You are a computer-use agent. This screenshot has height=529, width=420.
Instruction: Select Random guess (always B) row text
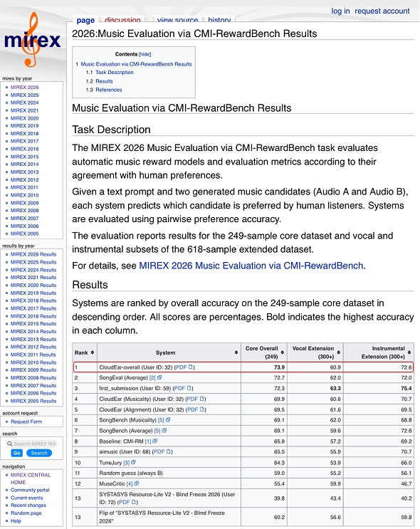click(131, 473)
